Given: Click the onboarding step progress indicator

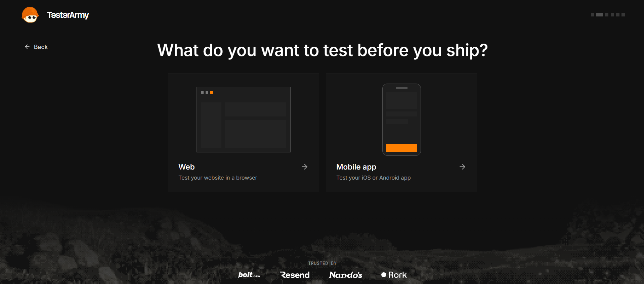Looking at the screenshot, I should coord(608,15).
